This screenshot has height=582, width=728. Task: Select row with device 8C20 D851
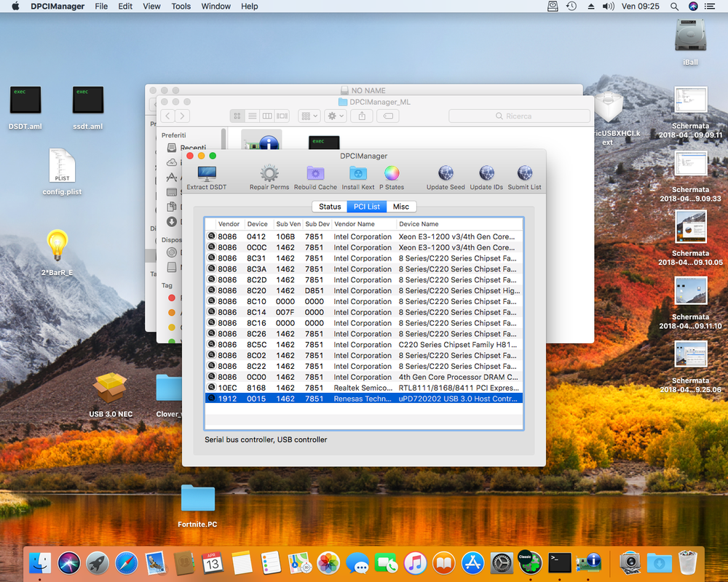tap(364, 290)
